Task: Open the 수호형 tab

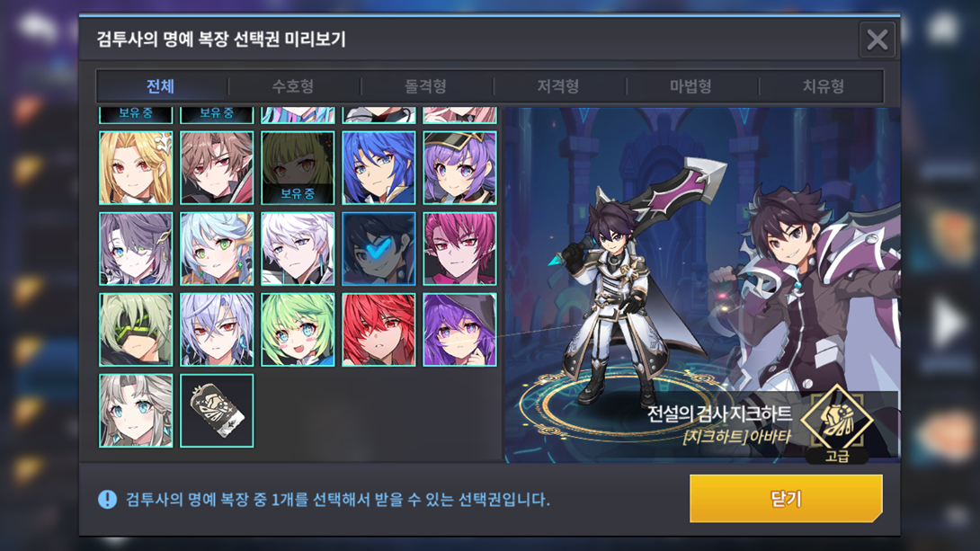Action: point(293,86)
